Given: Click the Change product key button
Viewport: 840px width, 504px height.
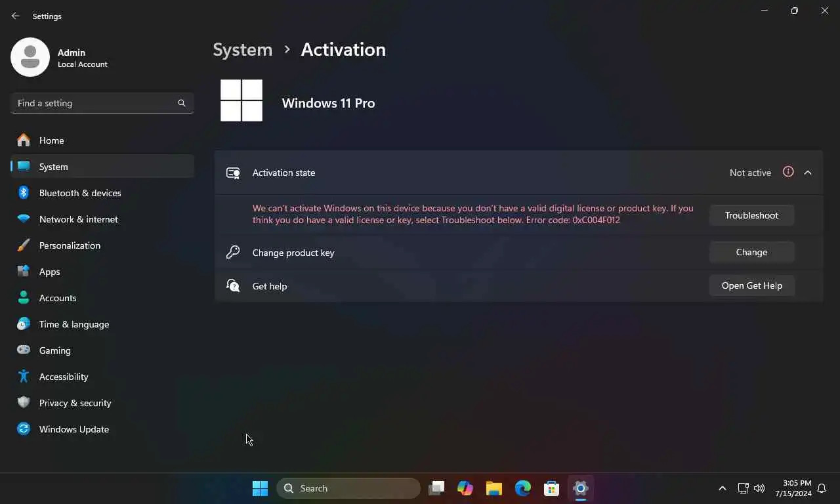Looking at the screenshot, I should [x=751, y=252].
